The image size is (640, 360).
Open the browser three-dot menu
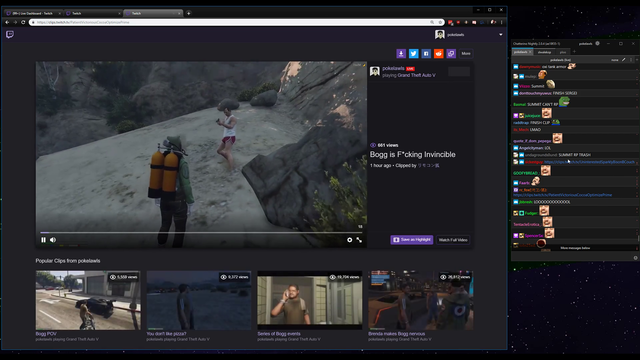click(x=502, y=22)
